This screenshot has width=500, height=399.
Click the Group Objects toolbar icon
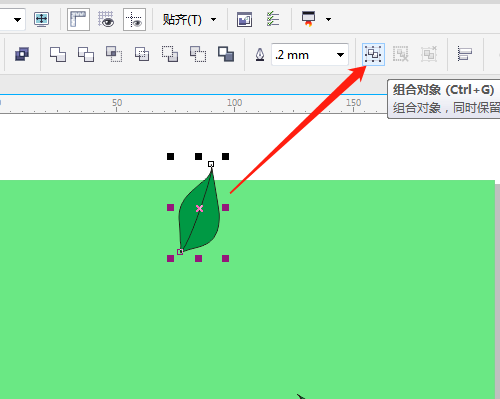point(373,54)
